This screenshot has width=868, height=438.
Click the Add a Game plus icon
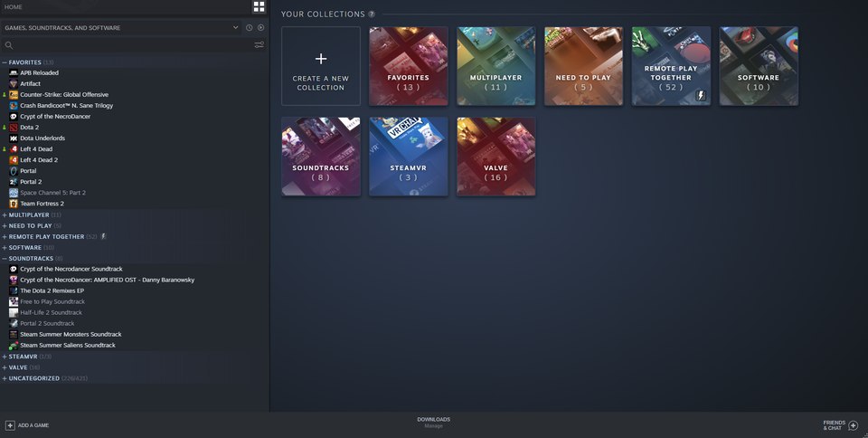[x=10, y=425]
